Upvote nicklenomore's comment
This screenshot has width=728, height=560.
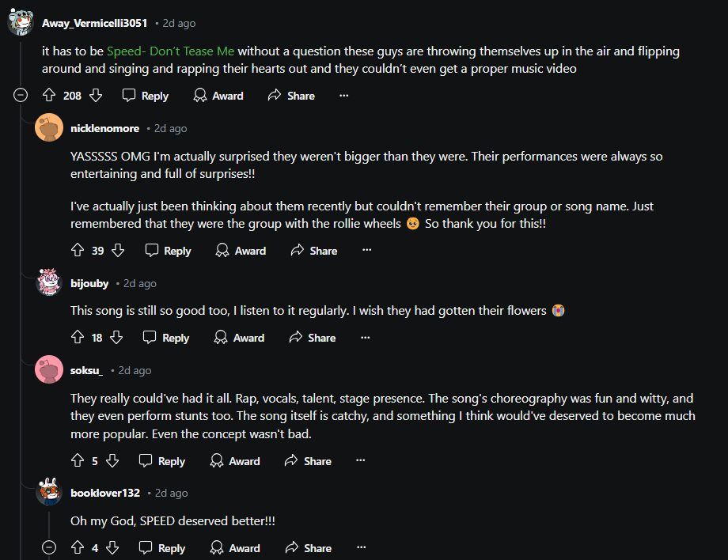(x=78, y=251)
